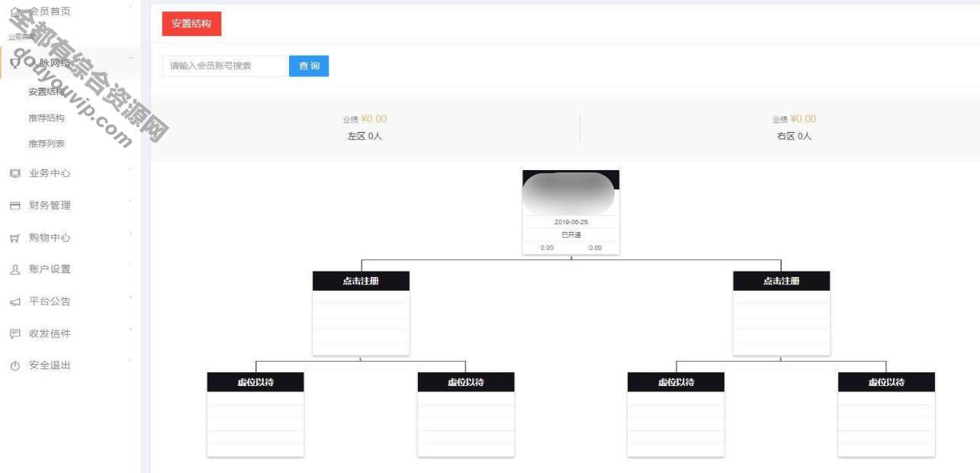Image resolution: width=980 pixels, height=473 pixels.
Task: Click the message icon for 收发信件
Action: tap(15, 334)
